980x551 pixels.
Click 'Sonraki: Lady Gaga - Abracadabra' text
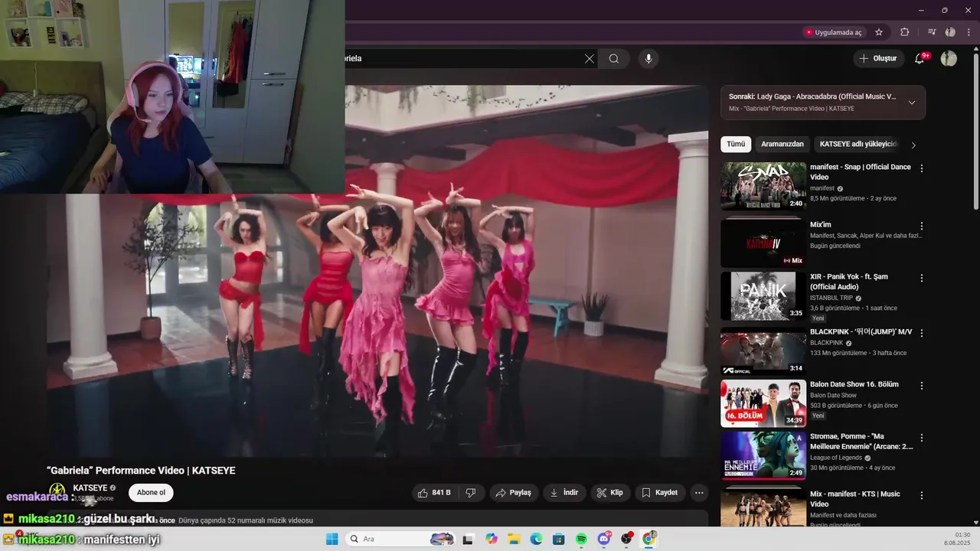(812, 96)
